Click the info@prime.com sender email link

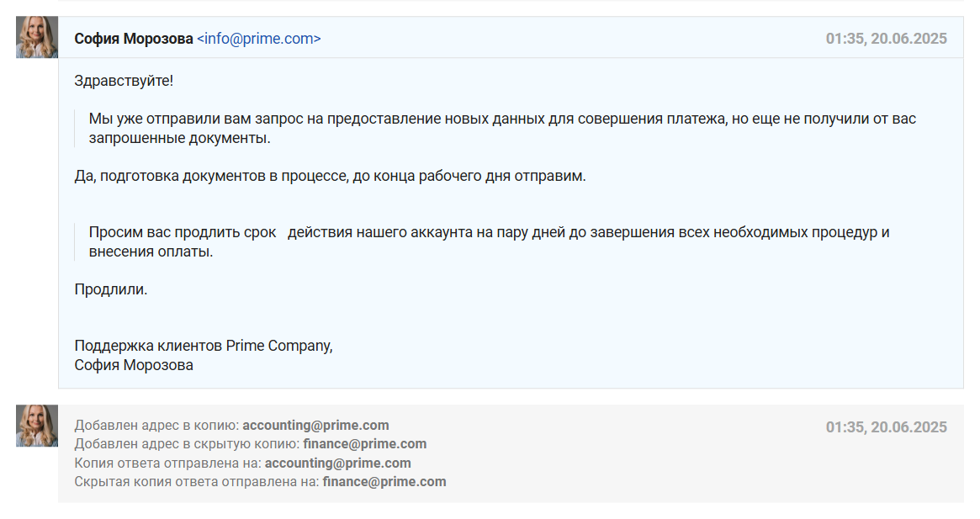(258, 39)
